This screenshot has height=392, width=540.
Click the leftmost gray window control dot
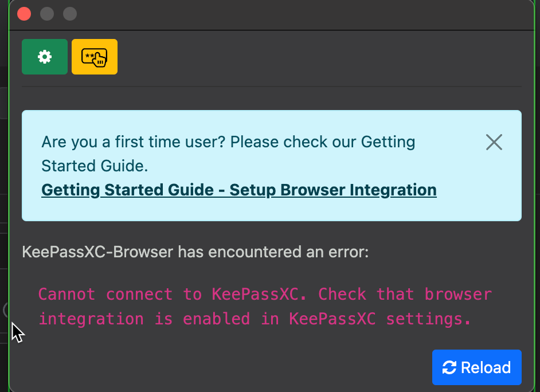(47, 13)
